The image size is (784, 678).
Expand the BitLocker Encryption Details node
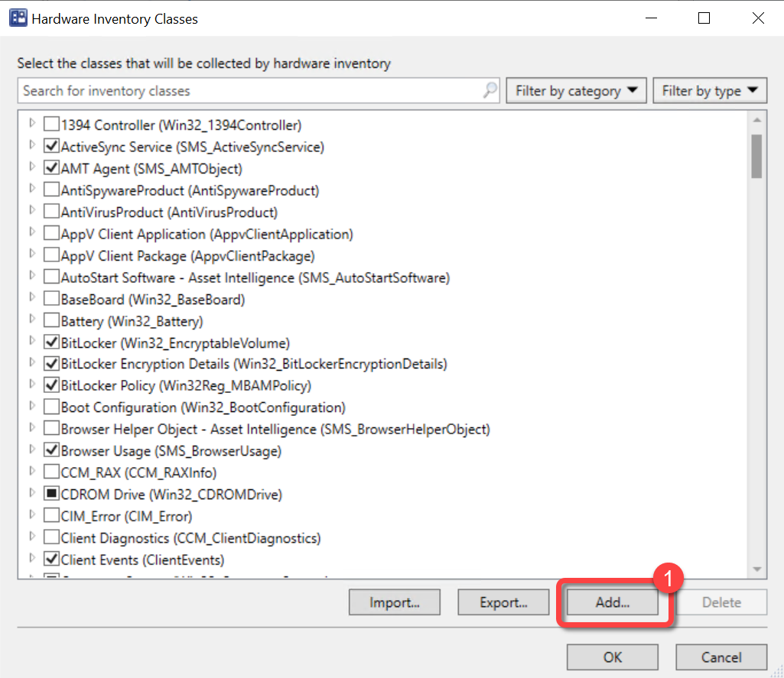tap(32, 363)
